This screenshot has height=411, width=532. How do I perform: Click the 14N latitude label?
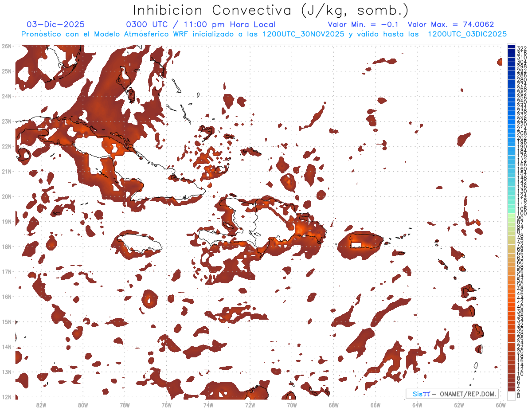tap(6, 347)
